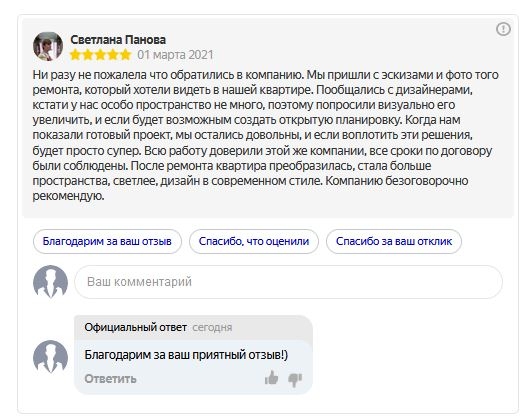Dislike the official reply with thumbs down
This screenshot has width=530, height=417.
[x=295, y=379]
